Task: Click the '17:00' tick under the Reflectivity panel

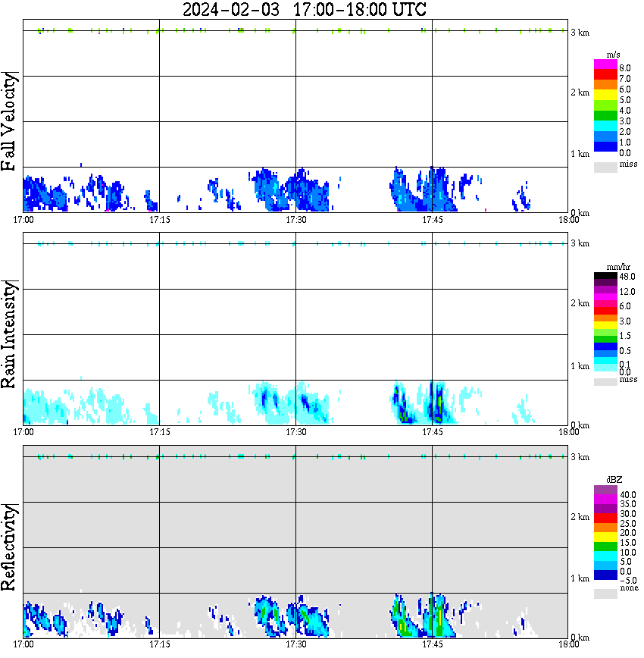Action: coord(23,644)
